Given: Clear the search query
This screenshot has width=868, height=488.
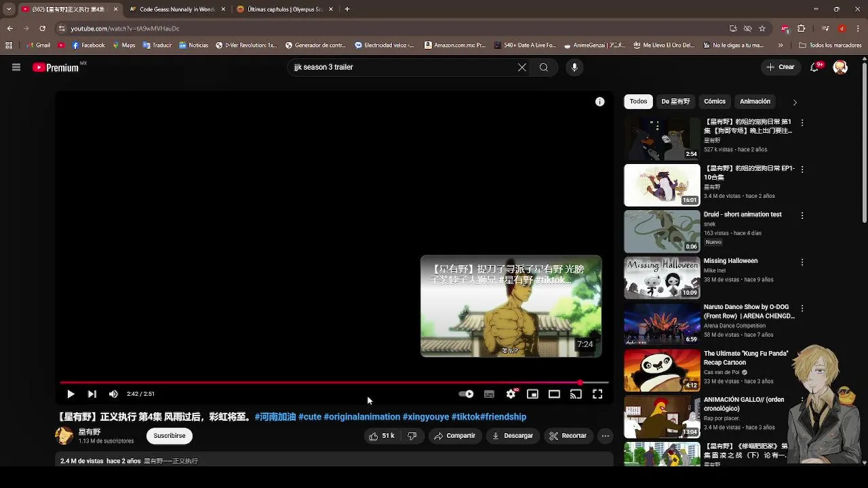Looking at the screenshot, I should click(522, 67).
